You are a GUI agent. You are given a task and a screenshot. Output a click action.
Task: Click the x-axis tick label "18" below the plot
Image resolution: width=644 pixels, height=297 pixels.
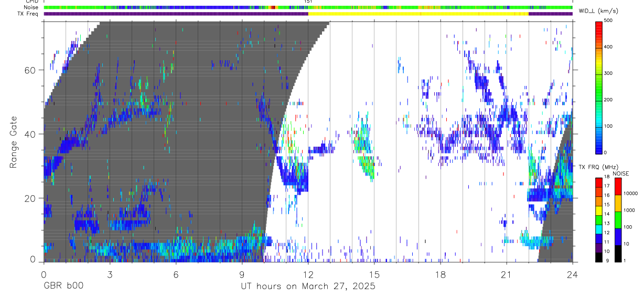point(441,274)
